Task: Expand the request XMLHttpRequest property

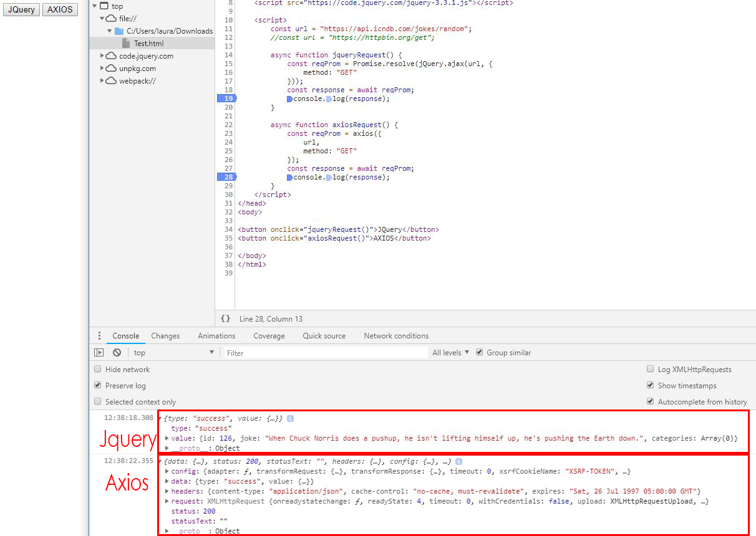Action: click(x=167, y=501)
